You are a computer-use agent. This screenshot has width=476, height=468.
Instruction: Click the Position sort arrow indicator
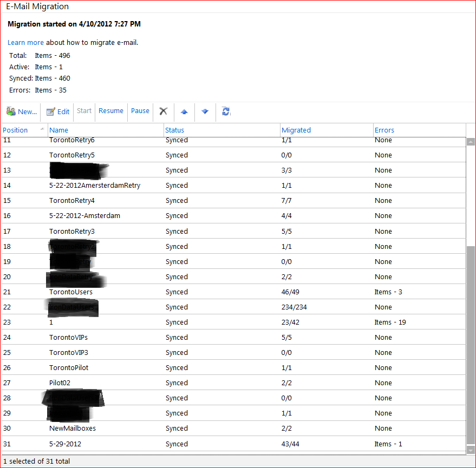[42, 129]
